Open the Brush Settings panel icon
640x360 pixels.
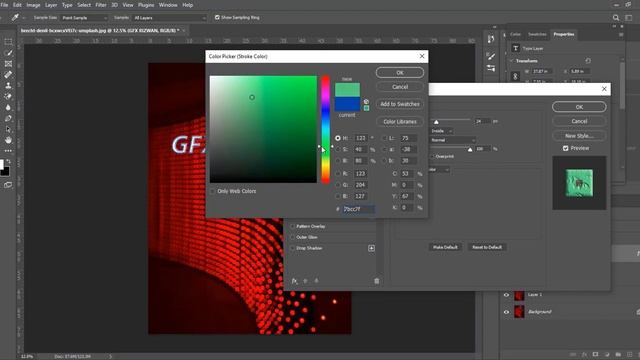(491, 57)
